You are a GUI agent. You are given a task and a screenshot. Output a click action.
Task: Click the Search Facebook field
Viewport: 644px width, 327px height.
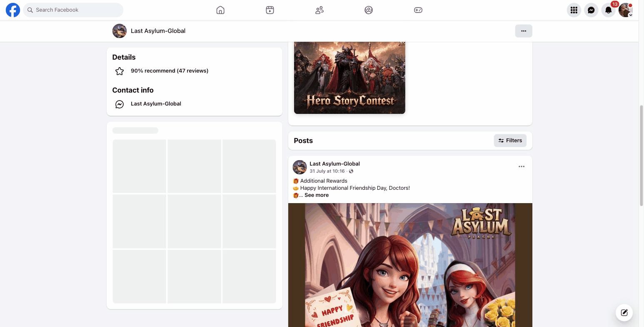click(73, 10)
